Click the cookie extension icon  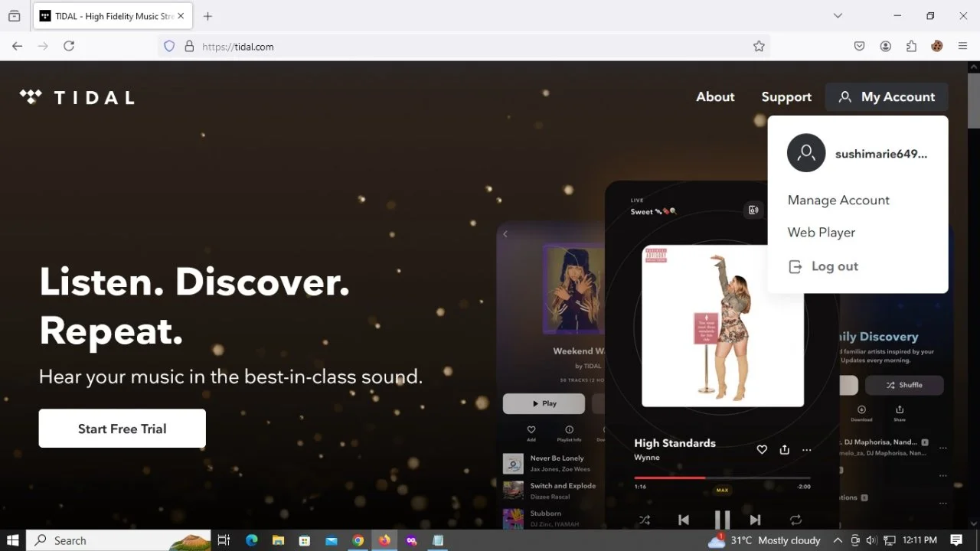(936, 46)
